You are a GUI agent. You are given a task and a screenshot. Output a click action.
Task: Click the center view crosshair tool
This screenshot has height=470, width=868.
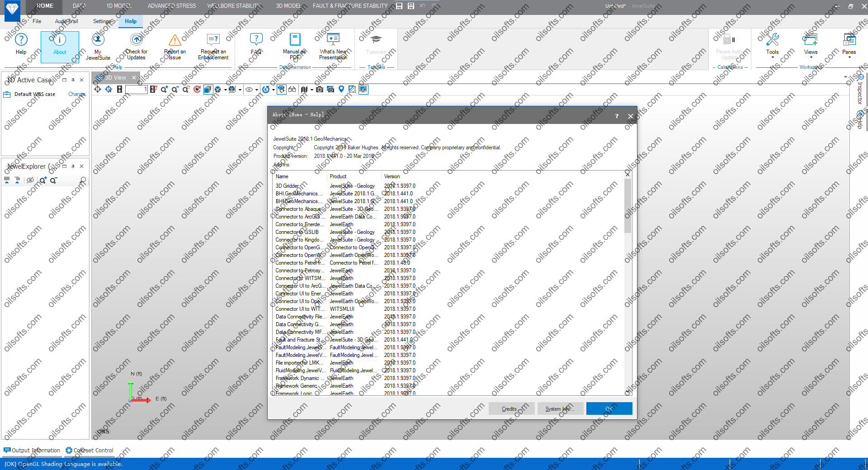point(98,90)
